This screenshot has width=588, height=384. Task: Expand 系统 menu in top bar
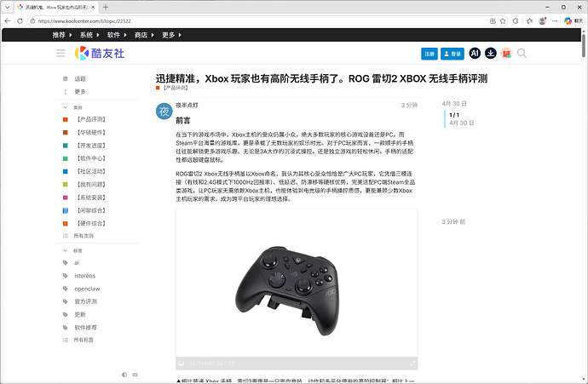point(89,35)
